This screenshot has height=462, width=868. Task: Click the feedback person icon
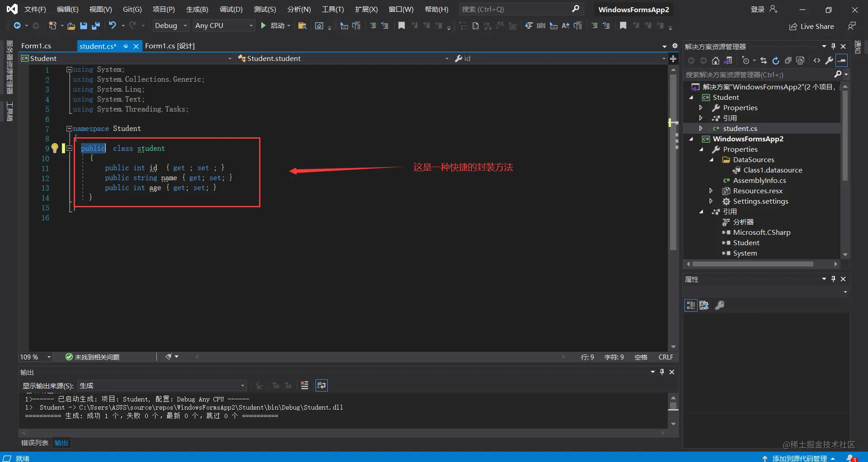(852, 26)
